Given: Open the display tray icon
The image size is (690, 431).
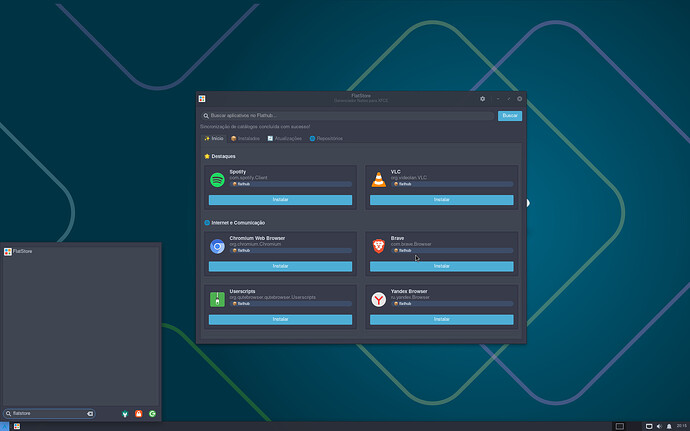Looking at the screenshot, I should click(649, 426).
